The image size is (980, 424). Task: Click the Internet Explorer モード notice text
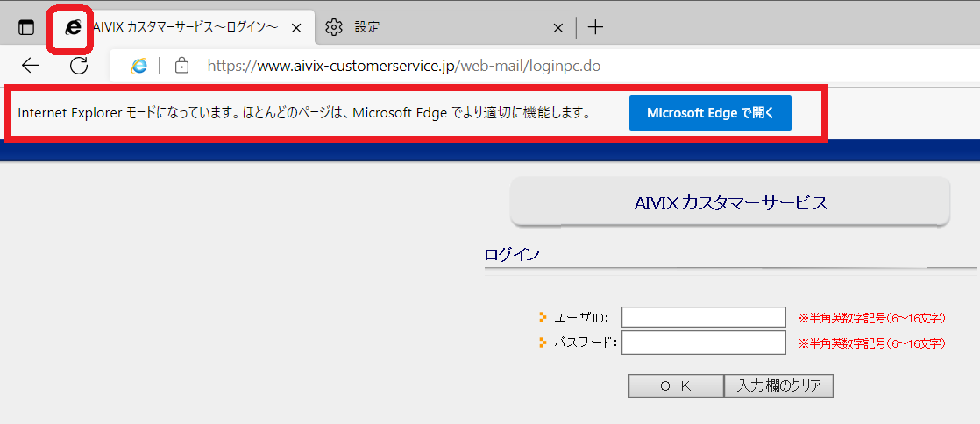pyautogui.click(x=304, y=114)
